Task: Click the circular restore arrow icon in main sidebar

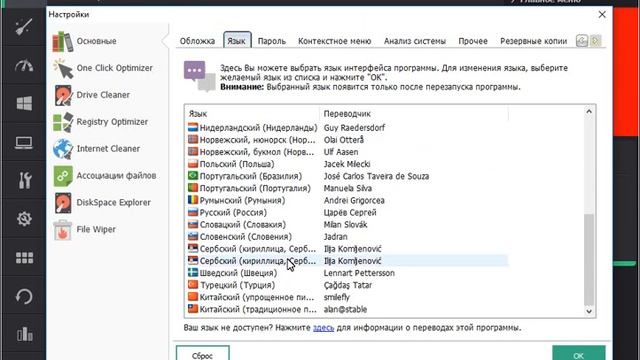Action: 24,296
